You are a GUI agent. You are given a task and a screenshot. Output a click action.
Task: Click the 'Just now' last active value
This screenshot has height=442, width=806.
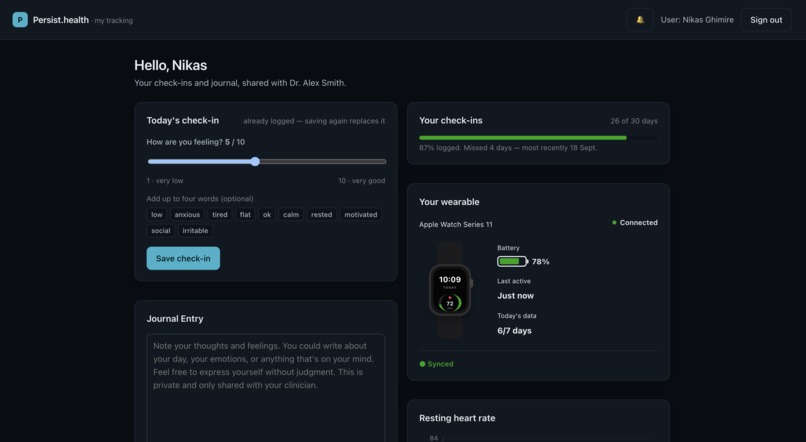(x=516, y=296)
